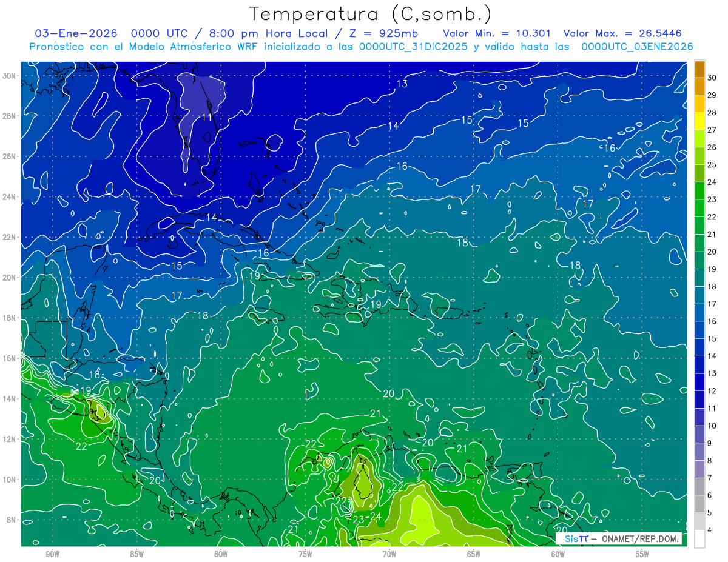
Task: Click the "22N" latitude axis label
Action: click(10, 237)
